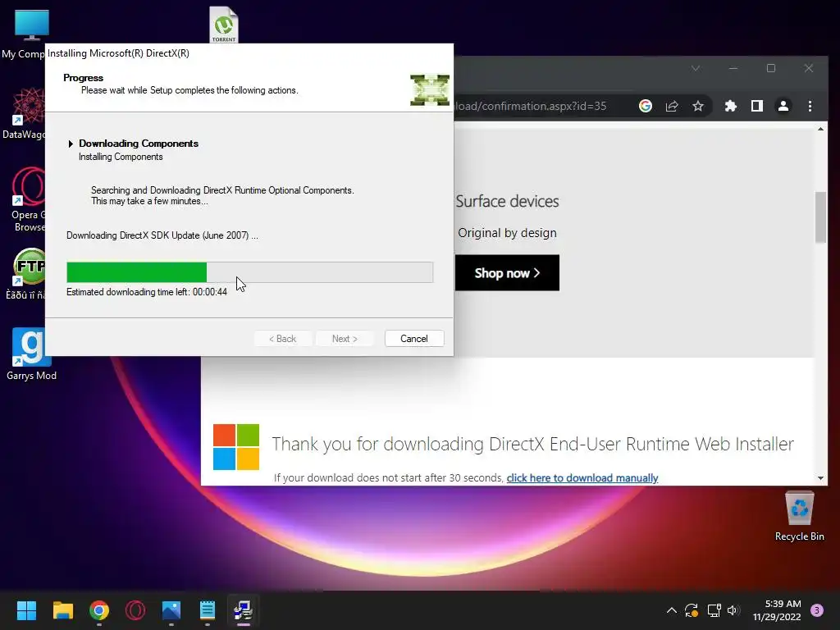
Task: Open Chrome tab search chevron
Action: [696, 69]
